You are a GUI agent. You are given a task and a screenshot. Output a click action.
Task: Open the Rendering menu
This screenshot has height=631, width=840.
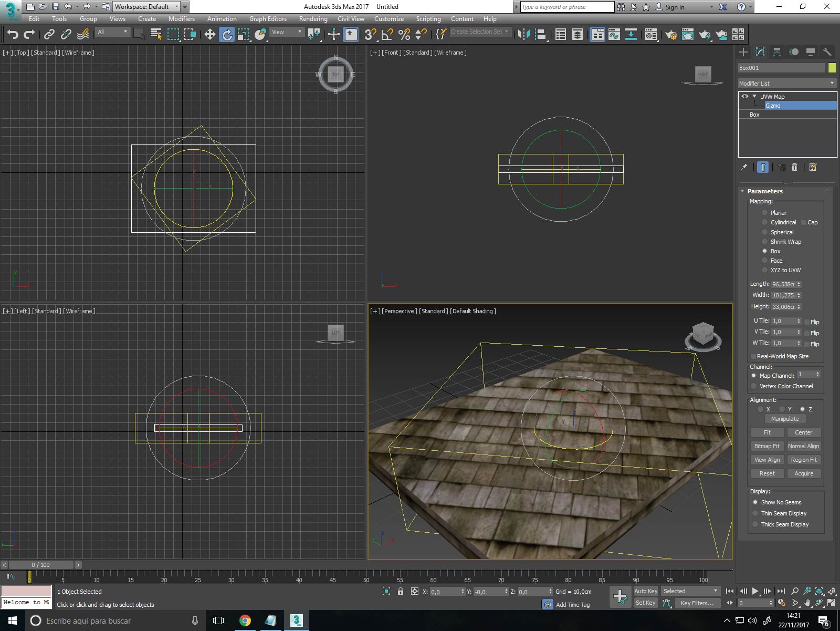coord(313,19)
